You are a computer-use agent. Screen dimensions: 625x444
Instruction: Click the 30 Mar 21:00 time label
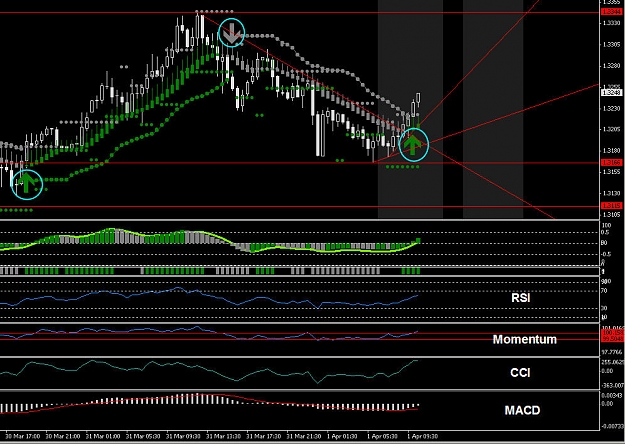pyautogui.click(x=63, y=436)
